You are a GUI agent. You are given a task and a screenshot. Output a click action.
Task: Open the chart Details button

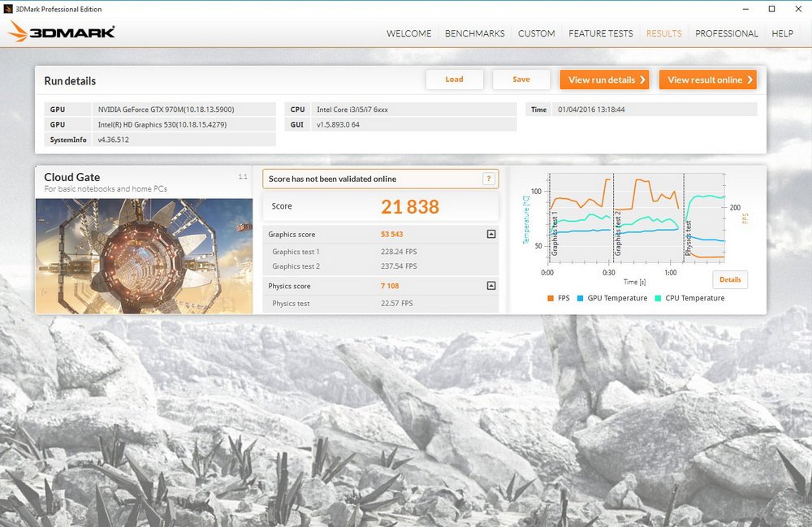(730, 279)
